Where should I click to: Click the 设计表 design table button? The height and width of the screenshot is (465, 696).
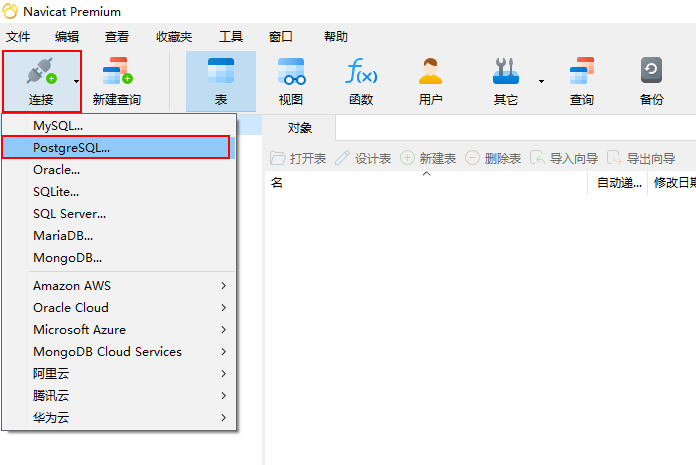tap(363, 158)
